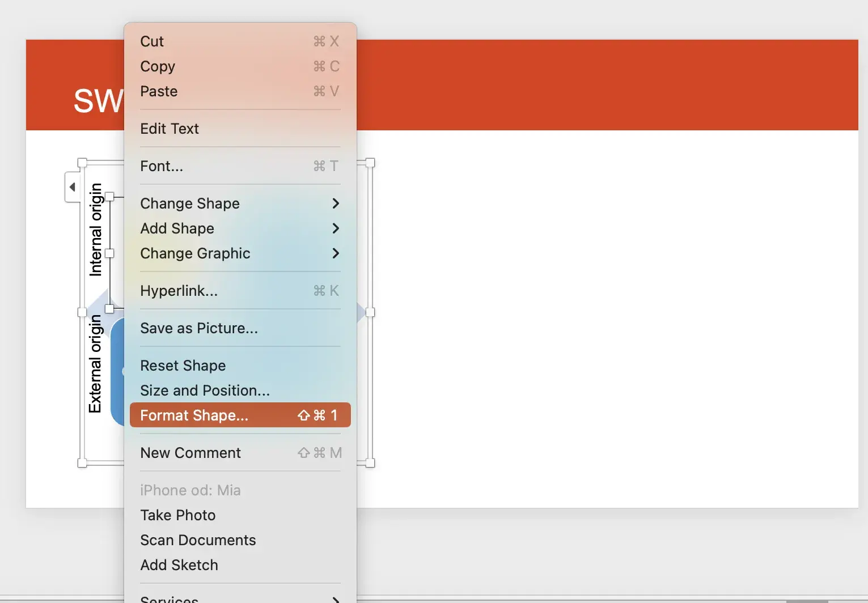Click Reset Shape entry

tap(183, 366)
